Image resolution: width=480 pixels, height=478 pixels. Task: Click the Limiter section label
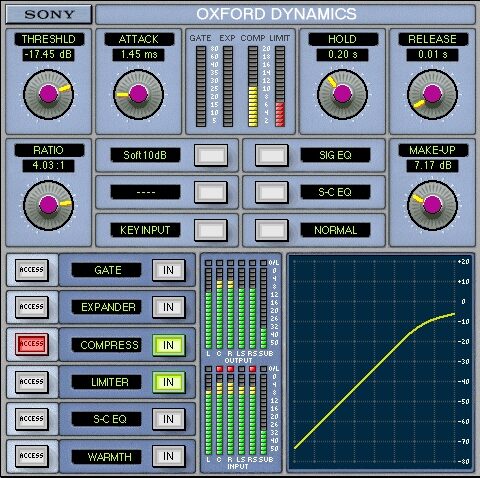click(x=106, y=382)
